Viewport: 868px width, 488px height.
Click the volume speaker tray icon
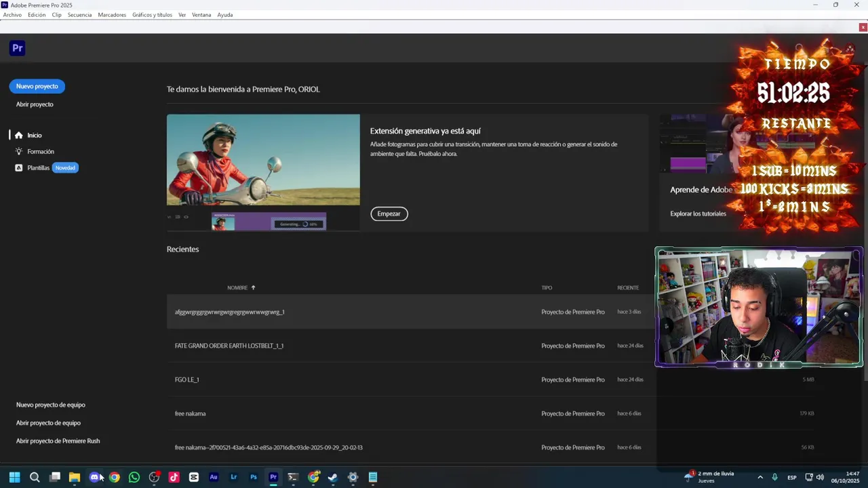(x=820, y=477)
